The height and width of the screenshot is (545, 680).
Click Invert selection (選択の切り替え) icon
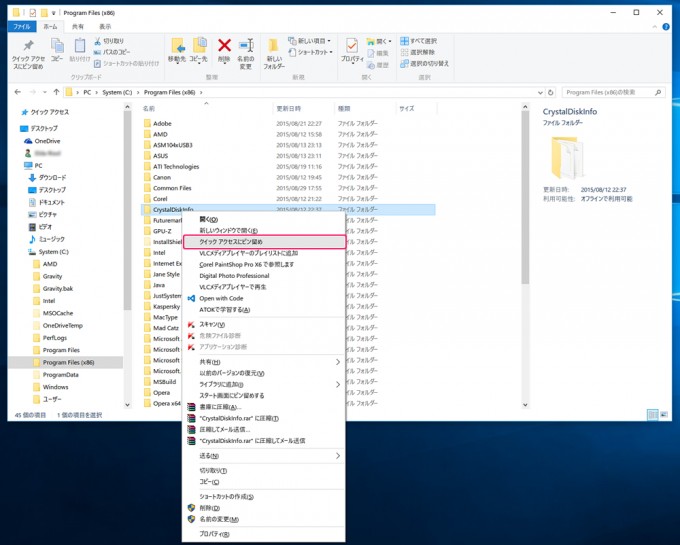(404, 63)
